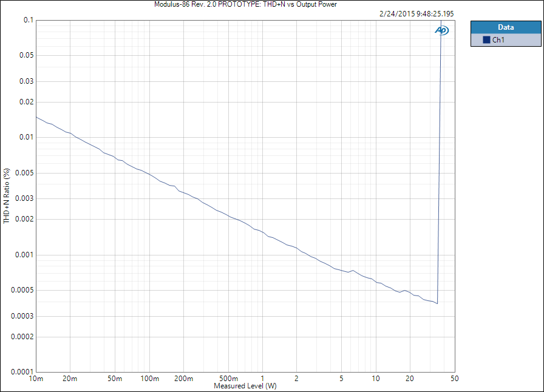The image size is (544, 392).
Task: Click the 0.001 y-axis value
Action: pos(25,255)
